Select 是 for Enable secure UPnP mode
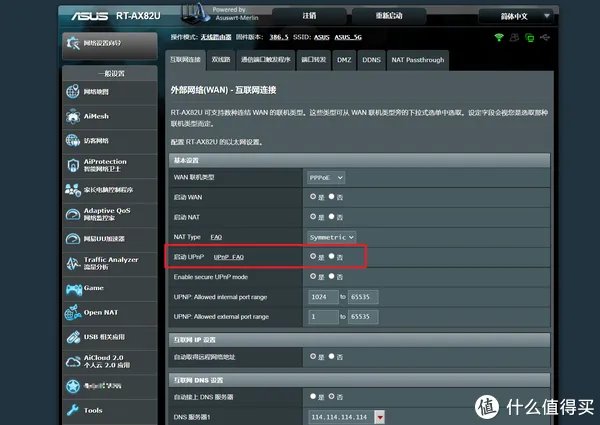The image size is (600, 425). 313,276
